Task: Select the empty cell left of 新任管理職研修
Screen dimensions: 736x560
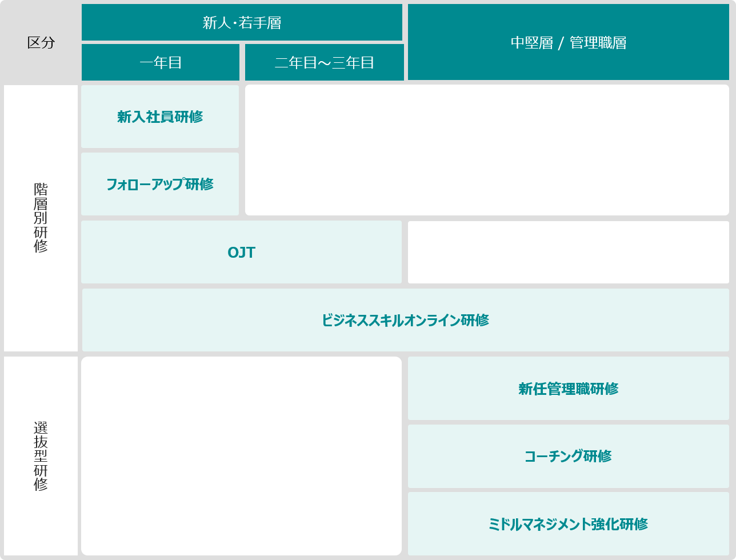Action: [x=241, y=455]
